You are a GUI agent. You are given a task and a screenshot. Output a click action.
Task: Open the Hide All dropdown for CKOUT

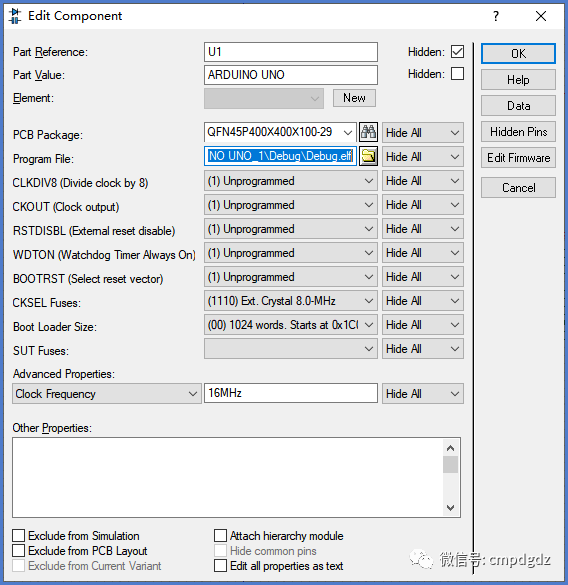click(423, 205)
